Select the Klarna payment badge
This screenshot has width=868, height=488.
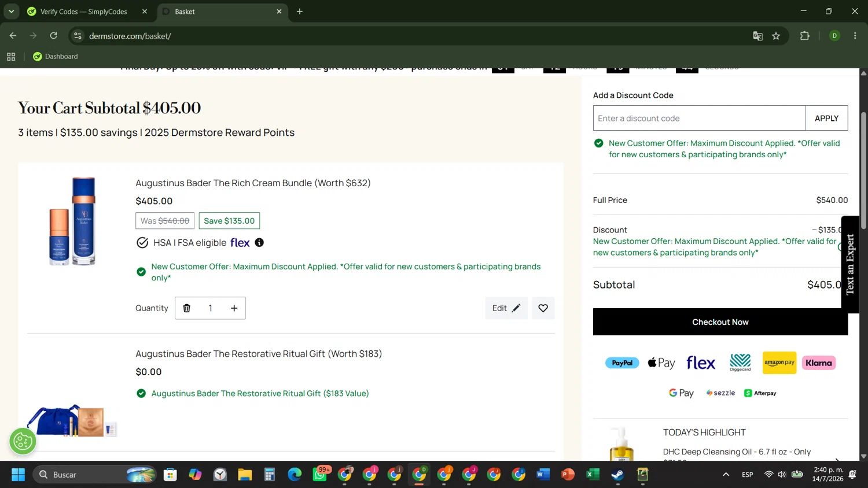pyautogui.click(x=818, y=363)
